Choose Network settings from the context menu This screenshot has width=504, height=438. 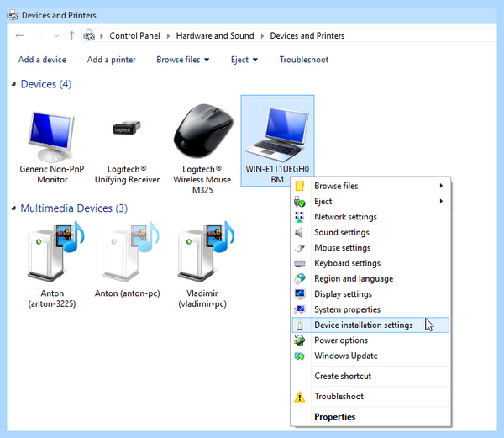click(370, 217)
